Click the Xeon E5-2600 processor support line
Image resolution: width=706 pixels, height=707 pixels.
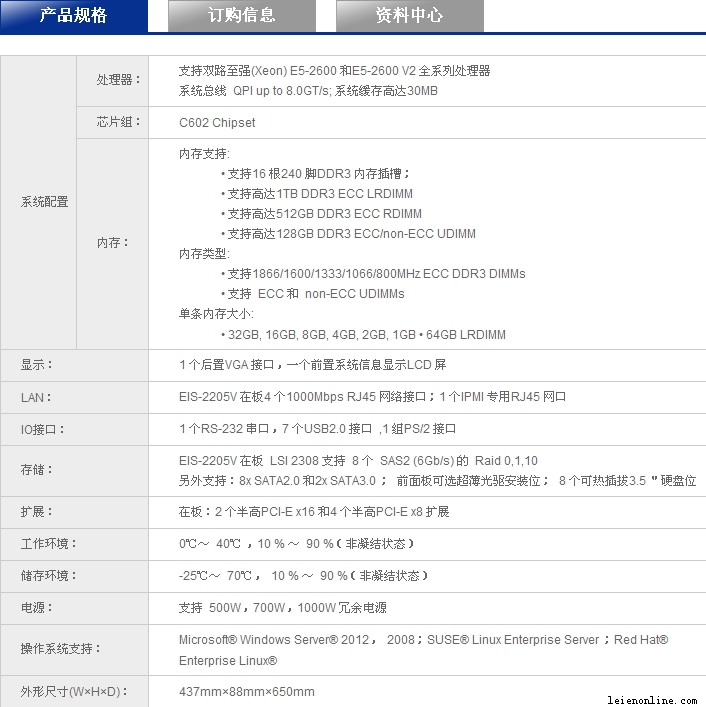334,71
